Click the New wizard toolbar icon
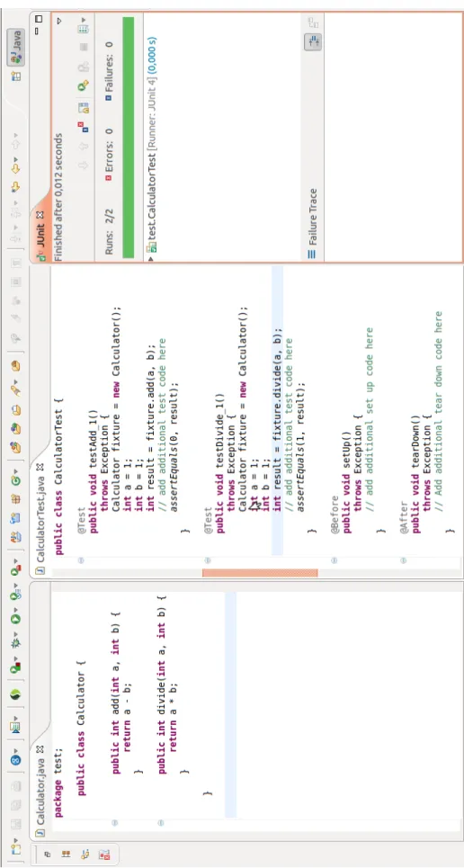 (15, 848)
